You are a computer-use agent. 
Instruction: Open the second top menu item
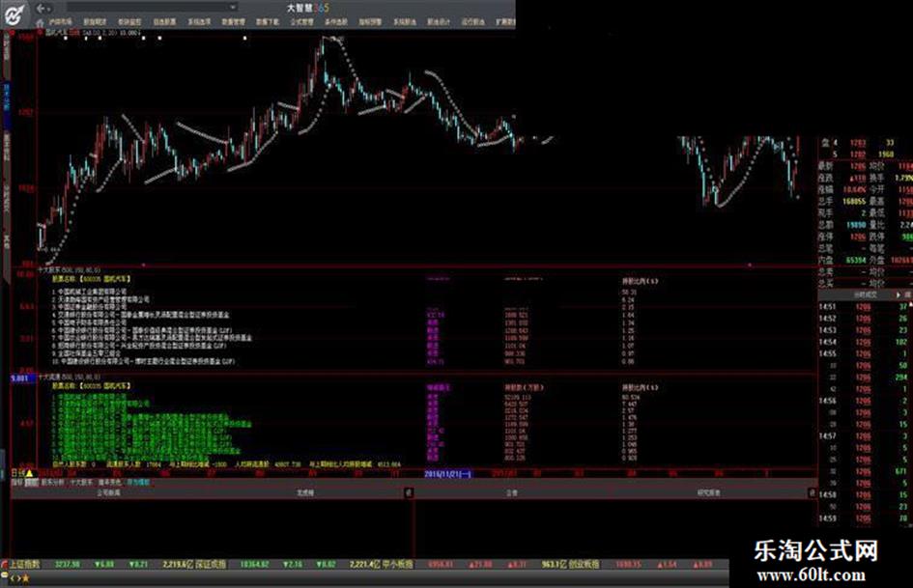(x=95, y=22)
